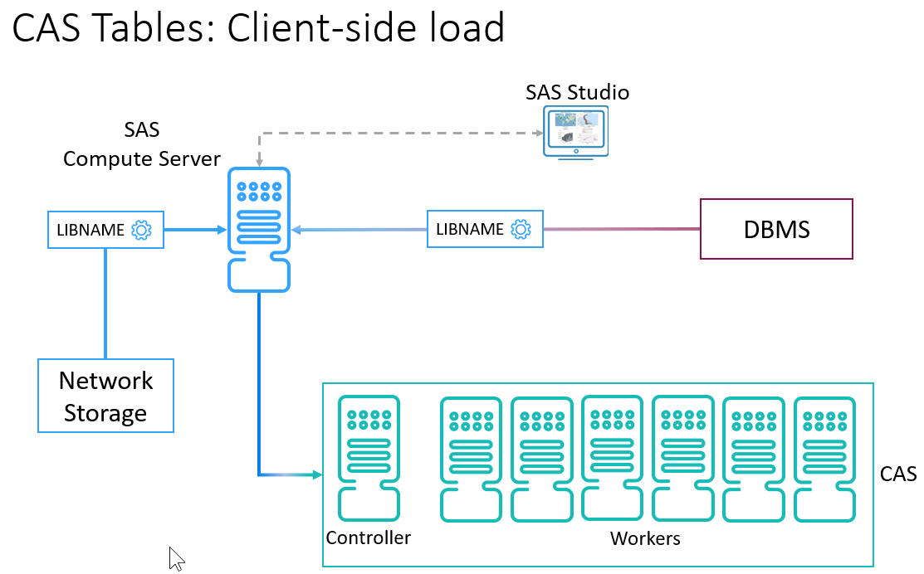Image resolution: width=924 pixels, height=574 pixels.
Task: Open the DBMS box
Action: (776, 229)
